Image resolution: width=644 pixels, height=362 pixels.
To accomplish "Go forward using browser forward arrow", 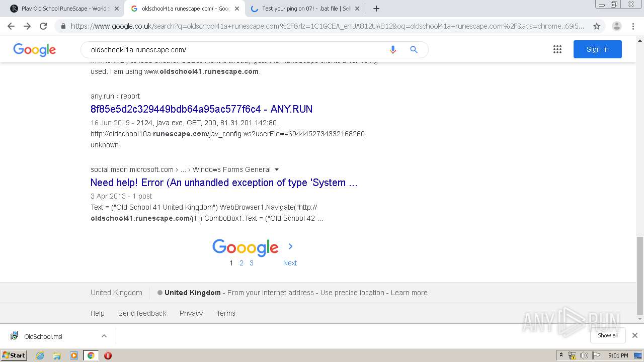I will [27, 26].
